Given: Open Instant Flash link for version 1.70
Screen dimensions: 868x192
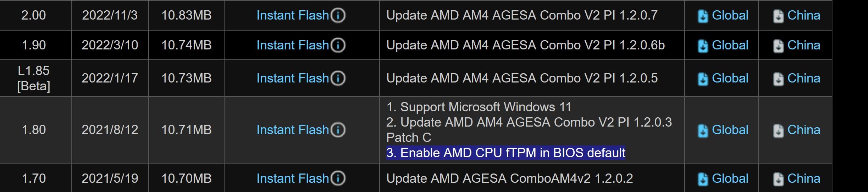Looking at the screenshot, I should tap(293, 178).
